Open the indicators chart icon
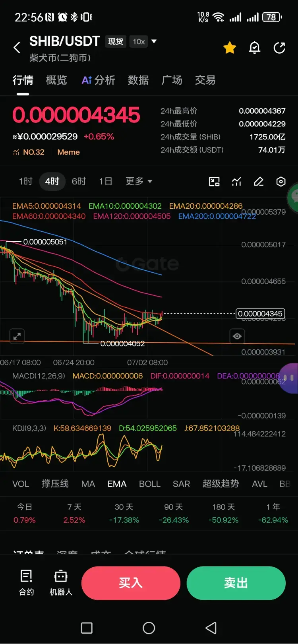The height and width of the screenshot is (644, 298). pyautogui.click(x=236, y=182)
